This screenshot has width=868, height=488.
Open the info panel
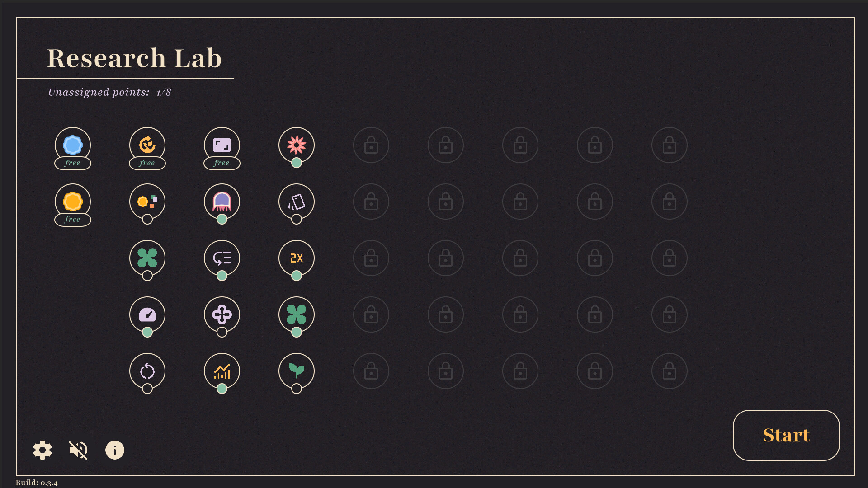(115, 450)
